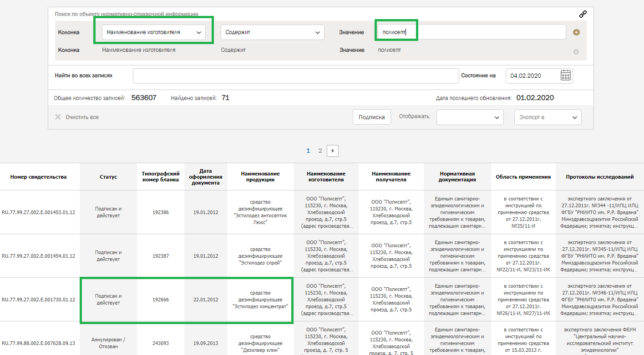This screenshot has height=355, width=644.
Task: Click status cell in row 192387
Action: coord(108,256)
